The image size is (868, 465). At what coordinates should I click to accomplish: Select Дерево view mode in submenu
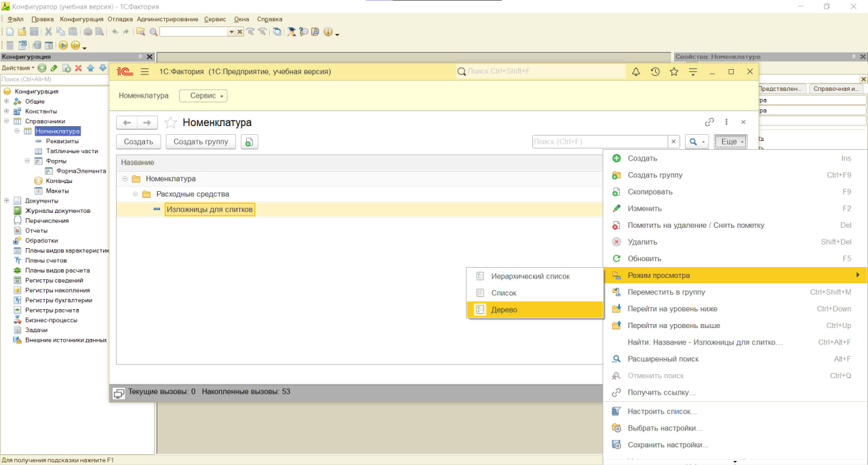(x=535, y=310)
